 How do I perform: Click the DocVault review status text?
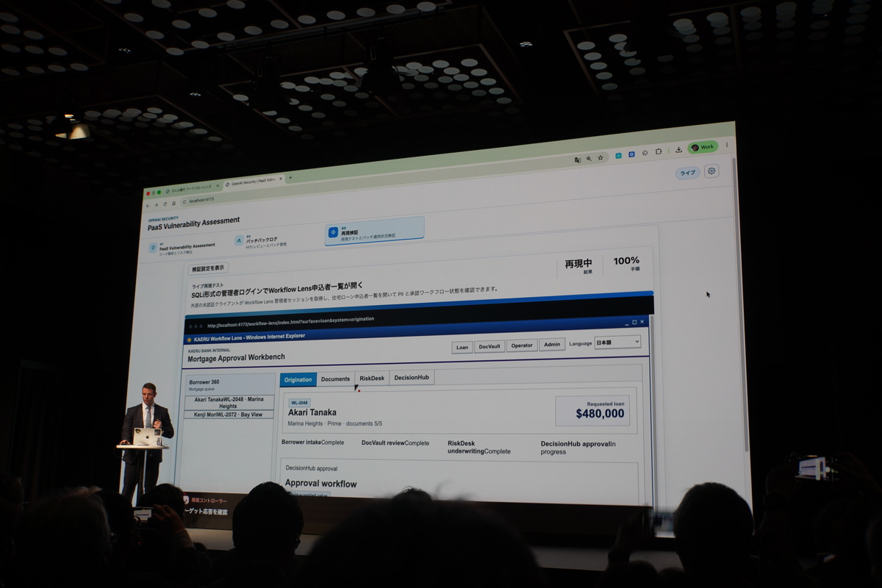click(x=395, y=442)
